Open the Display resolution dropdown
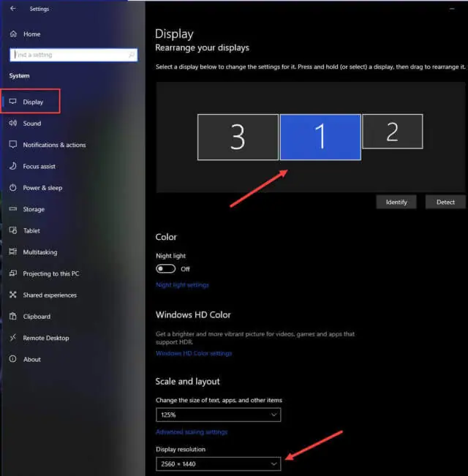The image size is (468, 476). point(218,464)
